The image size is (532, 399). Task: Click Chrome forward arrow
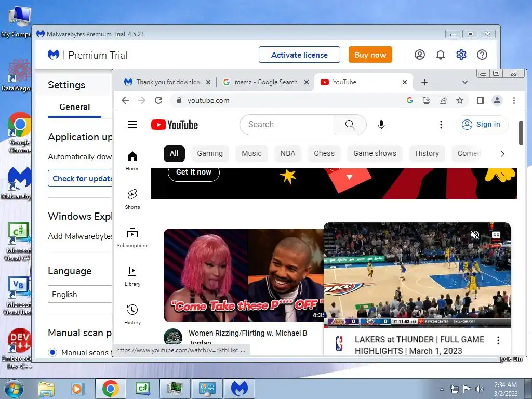142,100
